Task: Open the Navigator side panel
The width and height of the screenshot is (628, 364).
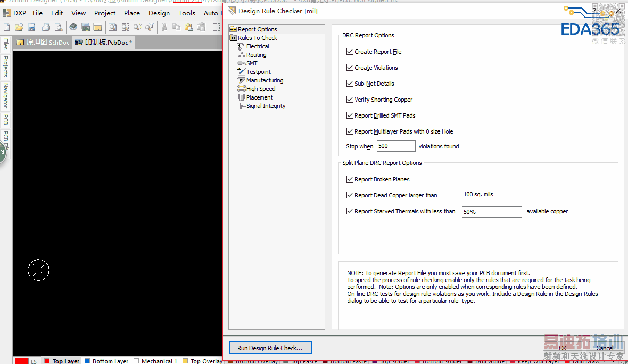Action: pyautogui.click(x=6, y=96)
